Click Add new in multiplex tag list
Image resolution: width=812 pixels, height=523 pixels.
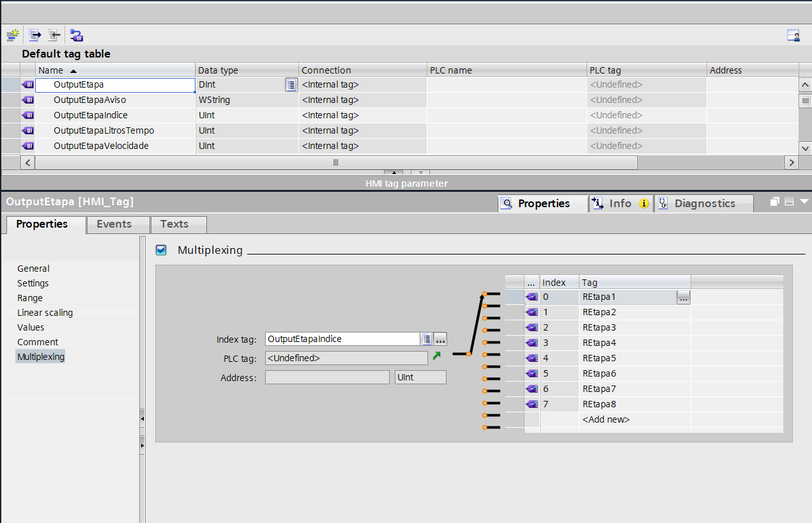[606, 419]
